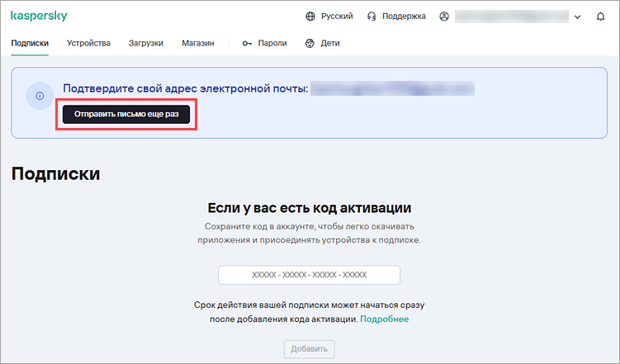
Task: Switch to the Подписки tab
Action: pos(30,43)
